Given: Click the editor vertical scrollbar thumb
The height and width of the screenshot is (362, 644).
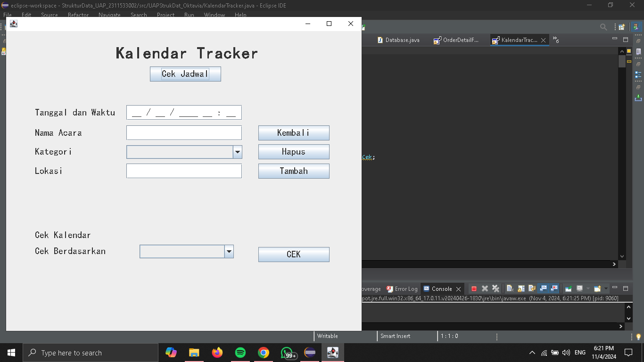Looking at the screenshot, I should tap(622, 61).
